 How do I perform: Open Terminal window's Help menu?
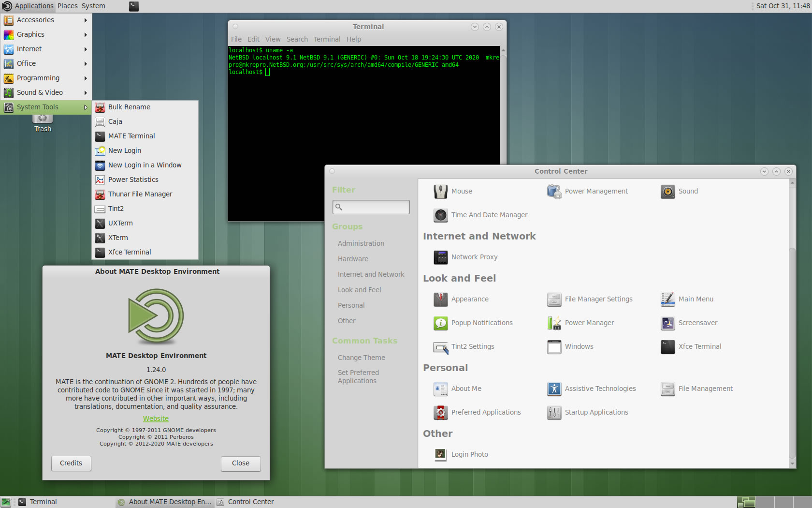click(353, 39)
